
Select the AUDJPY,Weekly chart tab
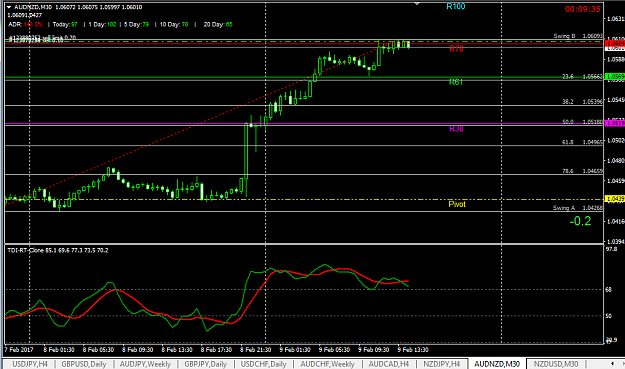pyautogui.click(x=145, y=364)
